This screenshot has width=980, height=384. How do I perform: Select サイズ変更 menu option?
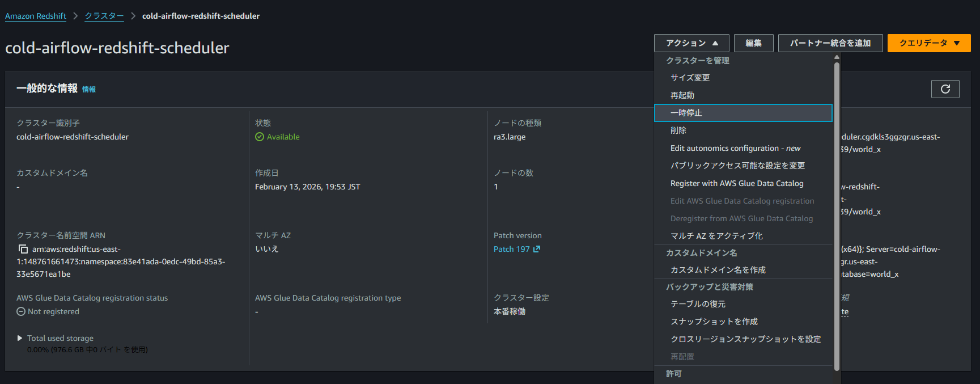click(690, 78)
